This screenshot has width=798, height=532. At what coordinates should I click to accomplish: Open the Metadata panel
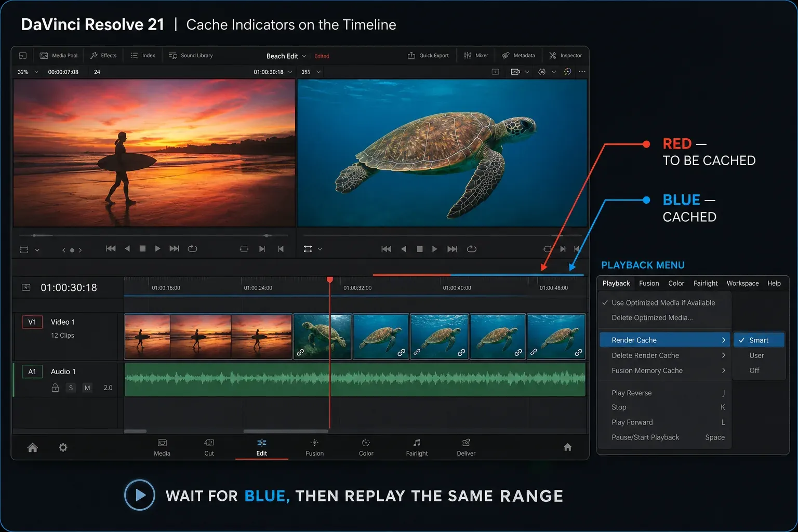coord(518,56)
